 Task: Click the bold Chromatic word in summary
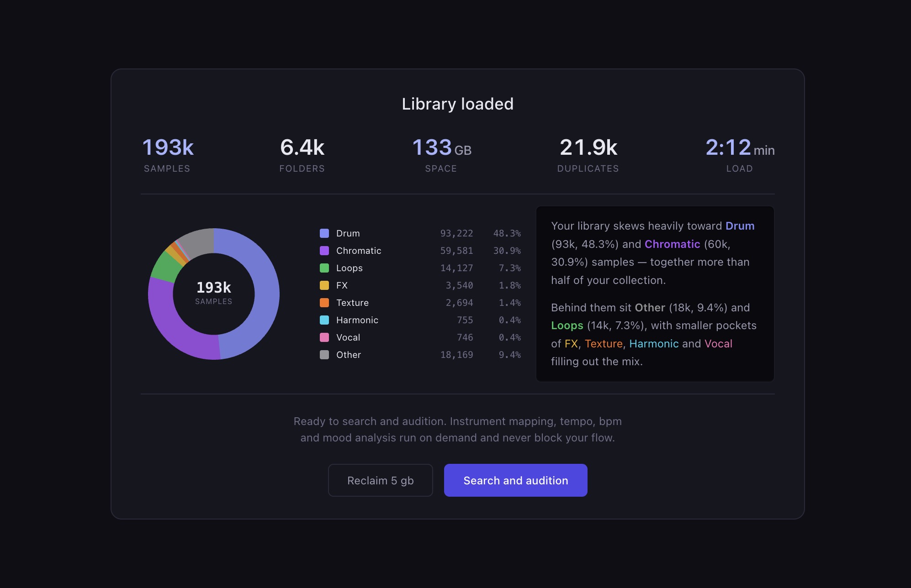tap(672, 244)
